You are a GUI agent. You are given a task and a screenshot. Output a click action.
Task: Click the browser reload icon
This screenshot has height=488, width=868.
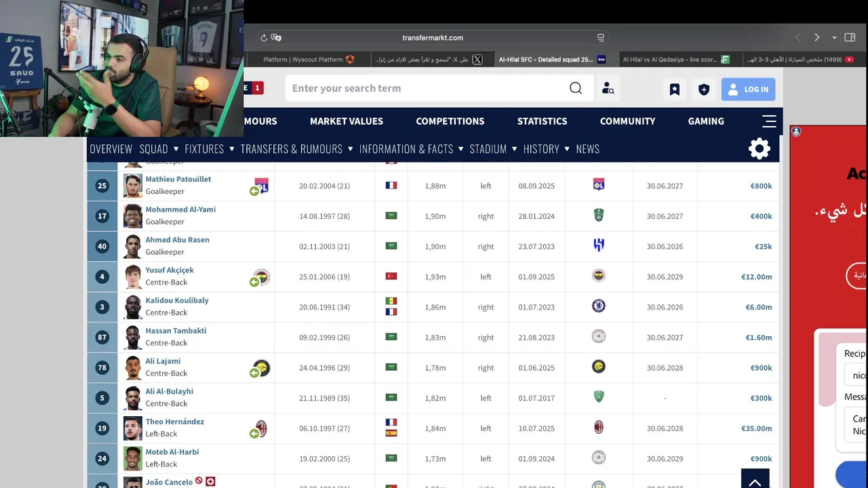[x=264, y=38]
